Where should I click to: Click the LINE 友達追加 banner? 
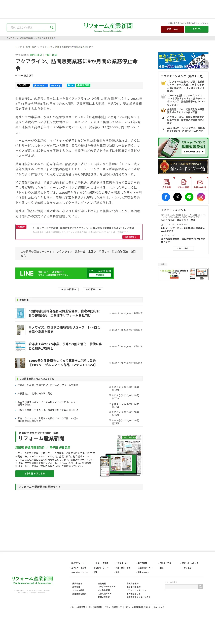point(65,273)
